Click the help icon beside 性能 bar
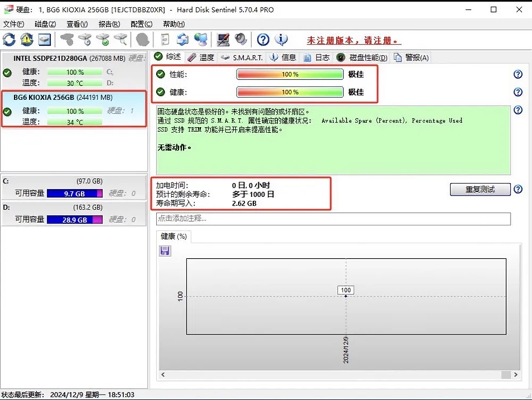Viewport: 532px width, 400px height. click(518, 74)
